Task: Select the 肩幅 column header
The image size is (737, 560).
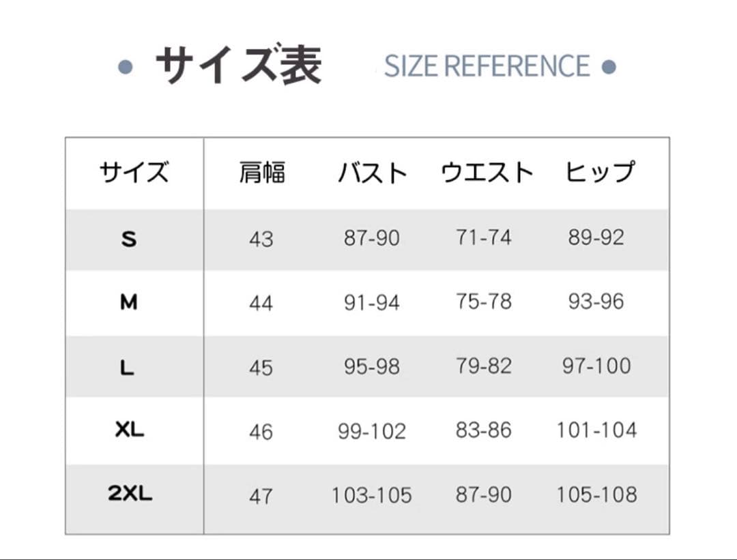Action: (261, 173)
